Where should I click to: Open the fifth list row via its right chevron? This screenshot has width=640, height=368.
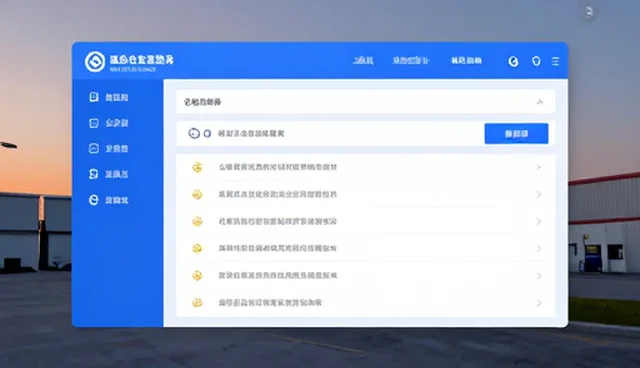[x=539, y=276]
